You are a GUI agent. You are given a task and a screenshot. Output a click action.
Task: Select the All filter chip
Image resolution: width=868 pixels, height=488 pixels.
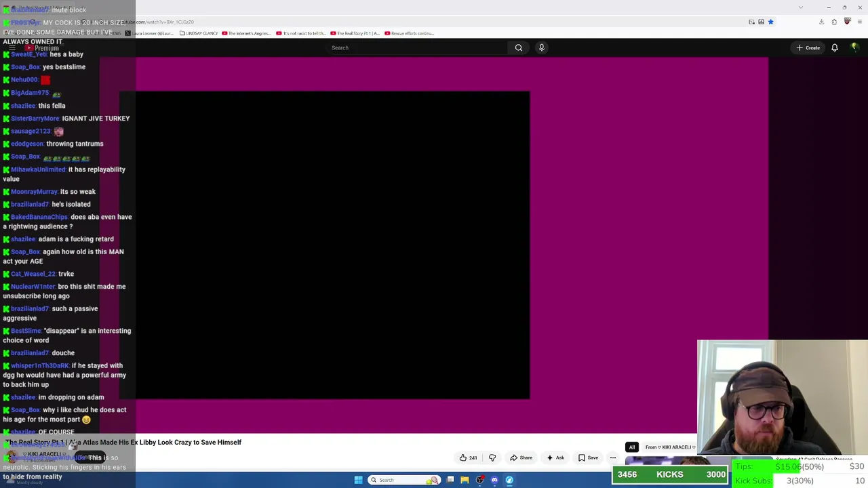pos(632,447)
